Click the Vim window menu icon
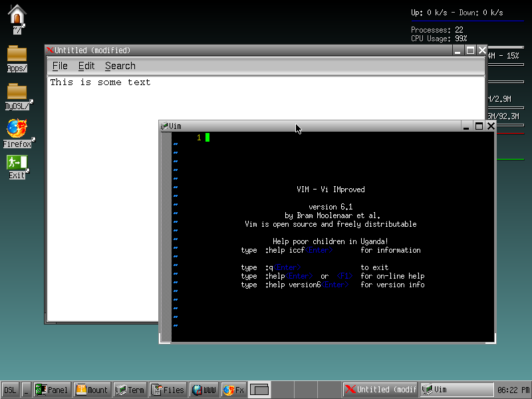 pos(164,126)
